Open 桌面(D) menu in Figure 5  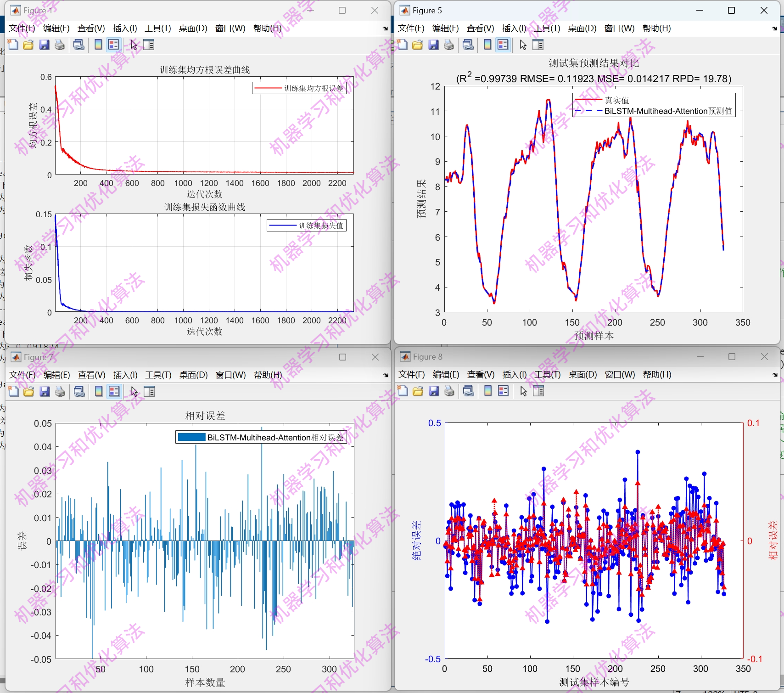pyautogui.click(x=582, y=28)
